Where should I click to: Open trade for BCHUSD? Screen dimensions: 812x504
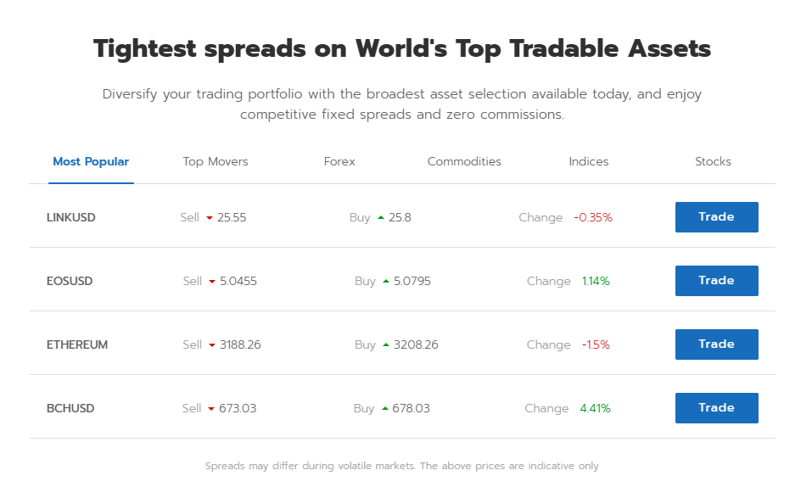[717, 408]
